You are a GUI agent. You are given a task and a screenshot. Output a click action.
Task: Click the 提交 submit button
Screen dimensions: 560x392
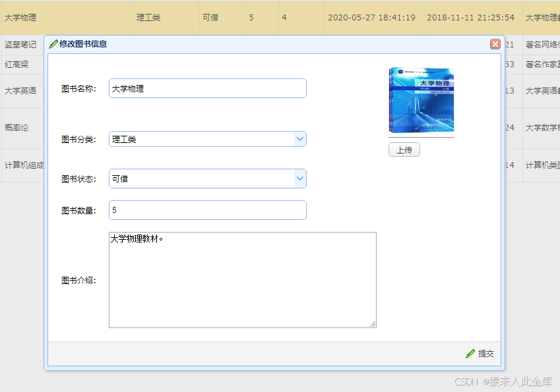click(x=480, y=354)
